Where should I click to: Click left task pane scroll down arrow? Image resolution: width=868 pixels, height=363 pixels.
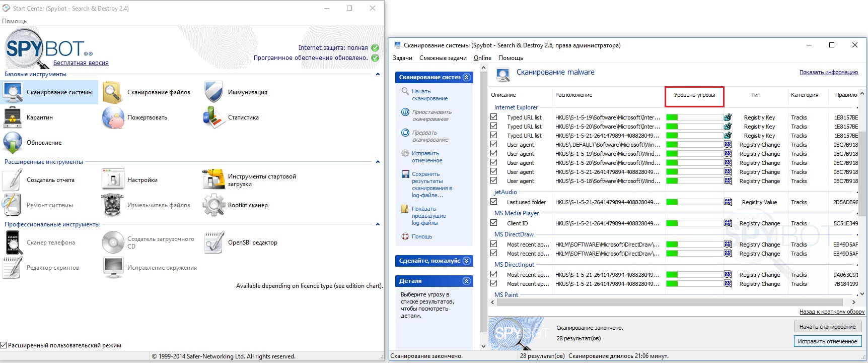484,346
